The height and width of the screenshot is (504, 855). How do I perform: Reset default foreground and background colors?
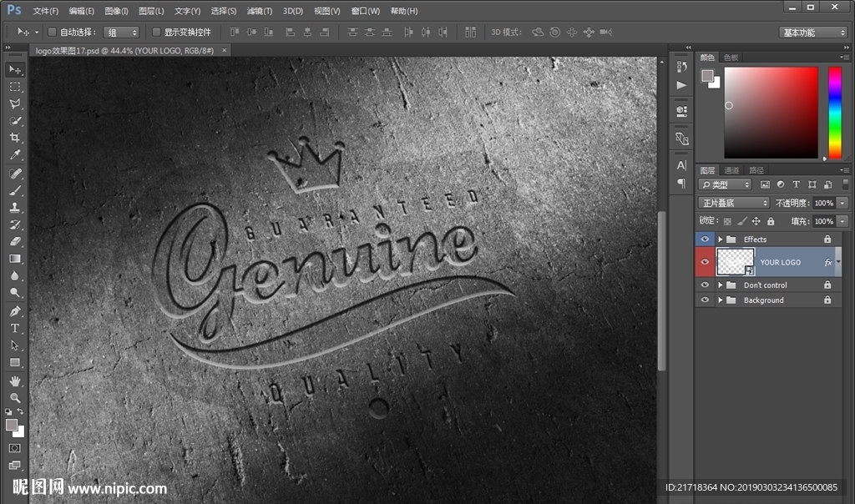coord(8,412)
